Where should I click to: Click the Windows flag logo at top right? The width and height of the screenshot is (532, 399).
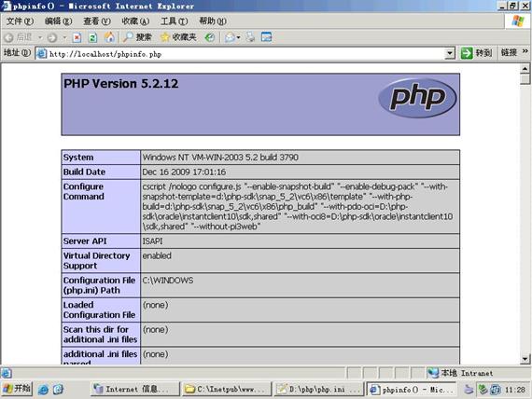518,21
